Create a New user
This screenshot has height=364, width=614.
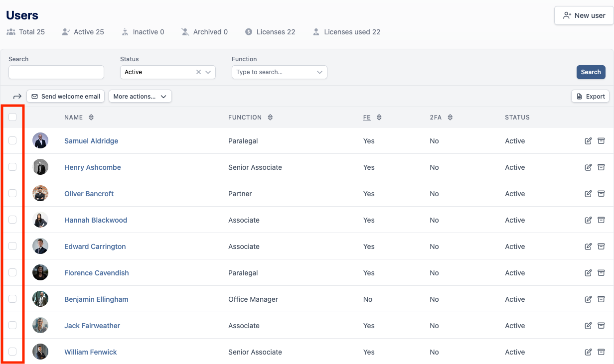pos(584,15)
